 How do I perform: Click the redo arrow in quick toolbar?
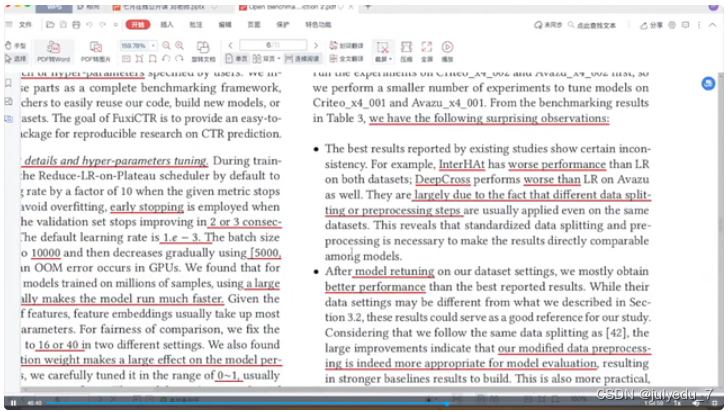click(x=102, y=25)
